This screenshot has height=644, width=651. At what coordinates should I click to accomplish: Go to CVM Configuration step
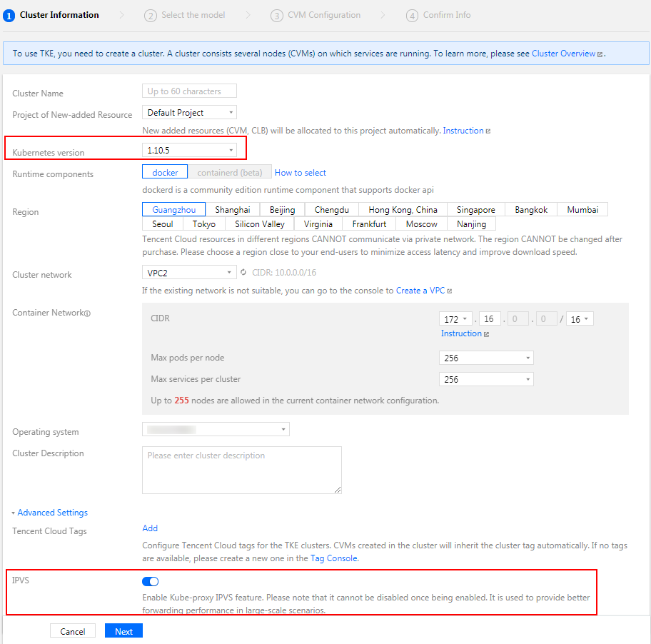pos(316,16)
